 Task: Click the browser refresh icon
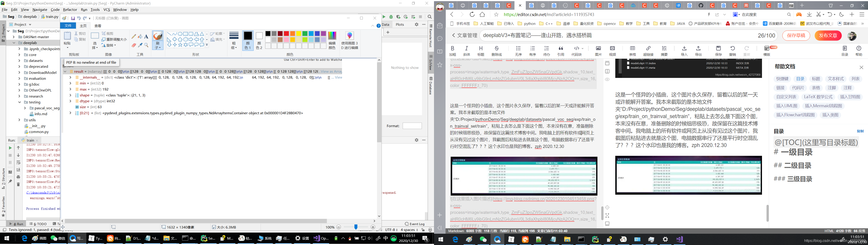click(472, 14)
